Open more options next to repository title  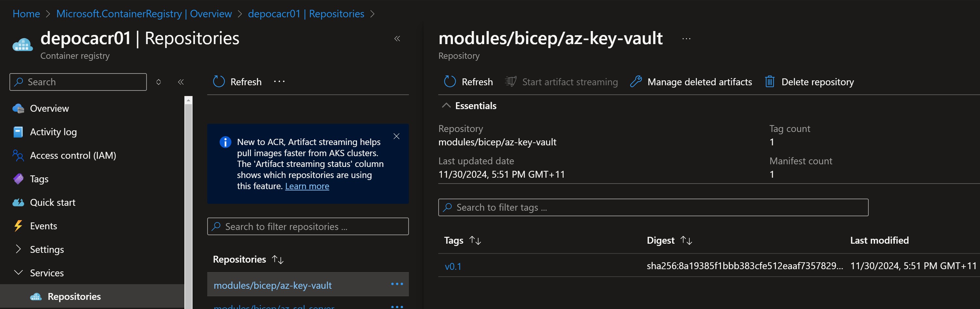(686, 39)
